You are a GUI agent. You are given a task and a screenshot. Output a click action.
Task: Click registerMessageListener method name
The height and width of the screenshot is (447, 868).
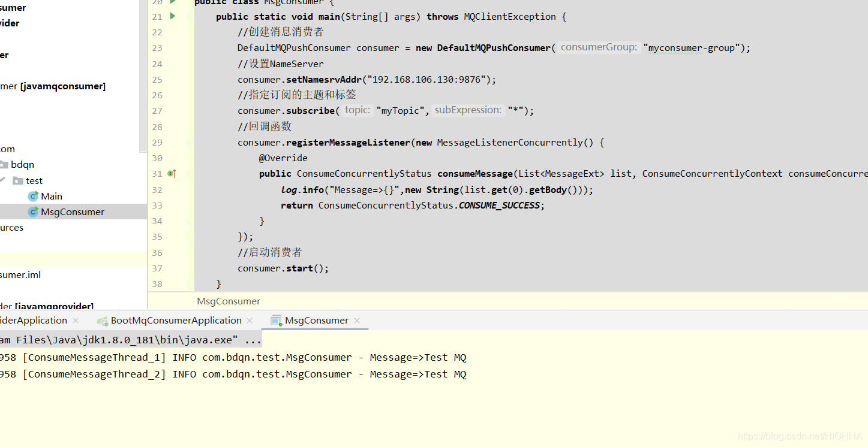(x=348, y=143)
